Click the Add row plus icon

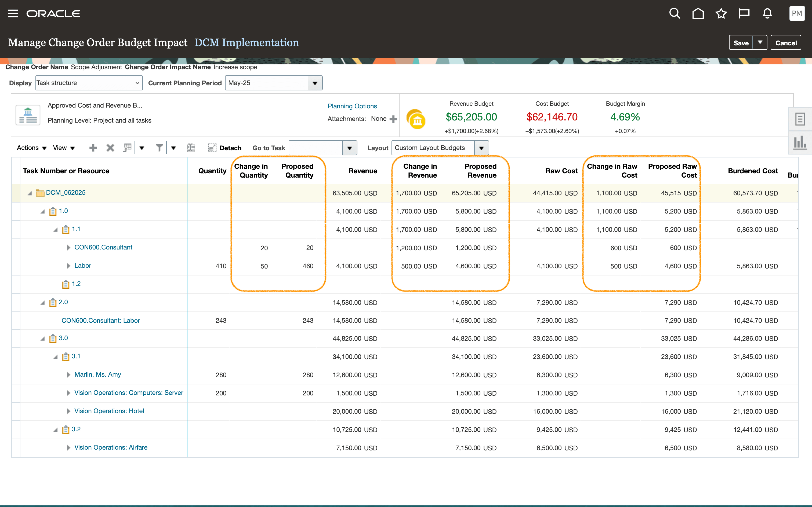[x=93, y=148]
